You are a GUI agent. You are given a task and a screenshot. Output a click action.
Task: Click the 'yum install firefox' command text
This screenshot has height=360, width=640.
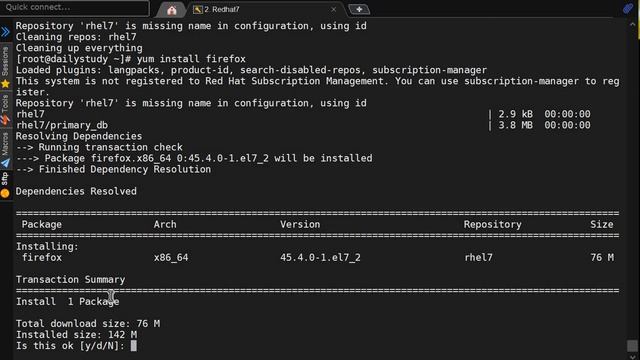point(191,59)
